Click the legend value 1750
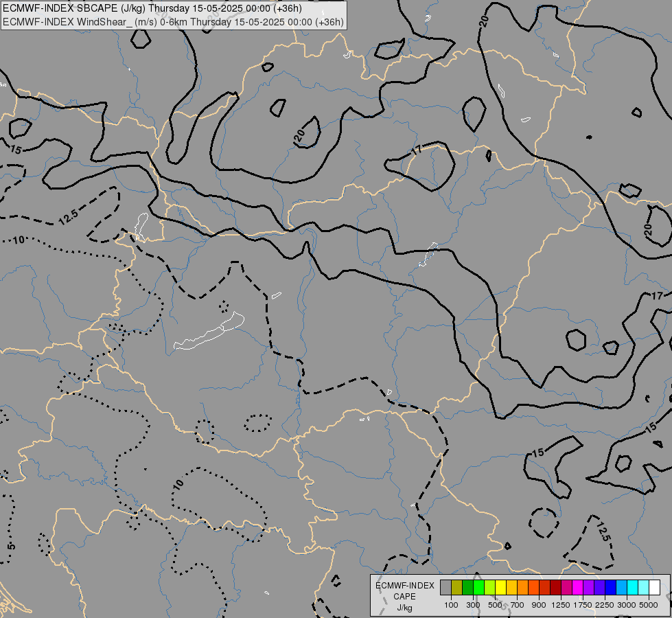The height and width of the screenshot is (618, 672). coord(583,605)
